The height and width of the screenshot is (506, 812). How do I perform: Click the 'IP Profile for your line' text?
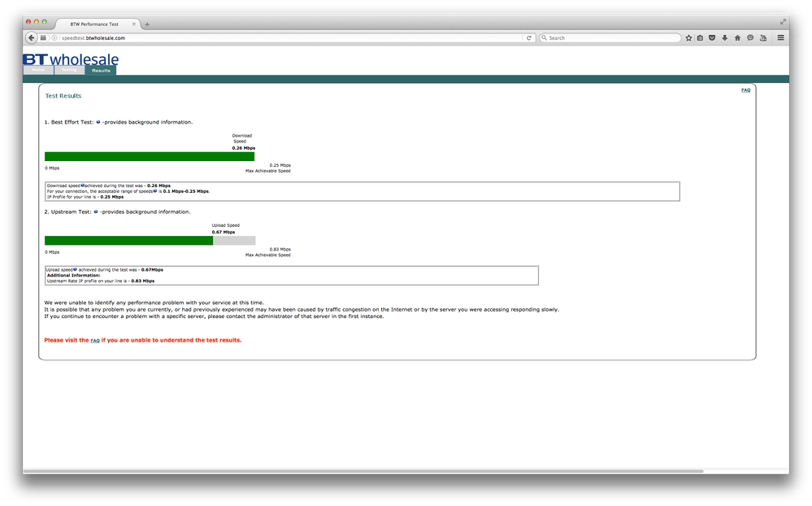pos(85,197)
